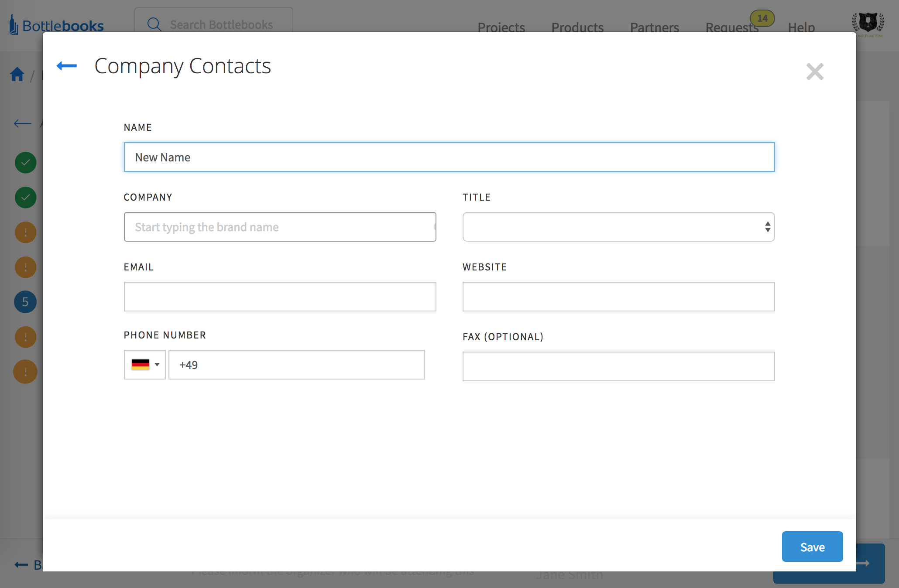Click the Bottlebooks logo
The width and height of the screenshot is (899, 588).
tap(57, 25)
